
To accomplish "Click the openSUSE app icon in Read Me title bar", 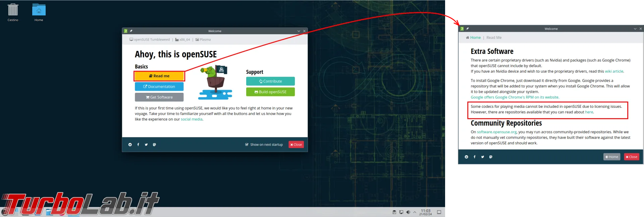I will tap(462, 29).
